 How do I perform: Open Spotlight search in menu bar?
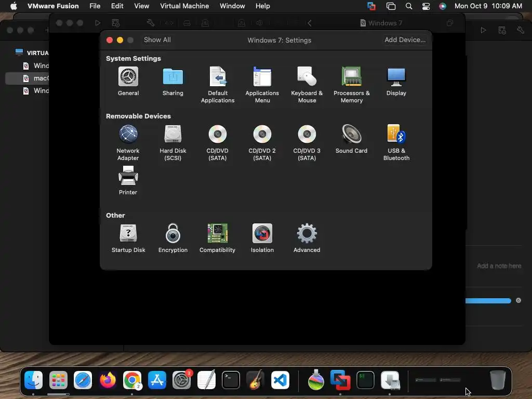click(x=409, y=6)
